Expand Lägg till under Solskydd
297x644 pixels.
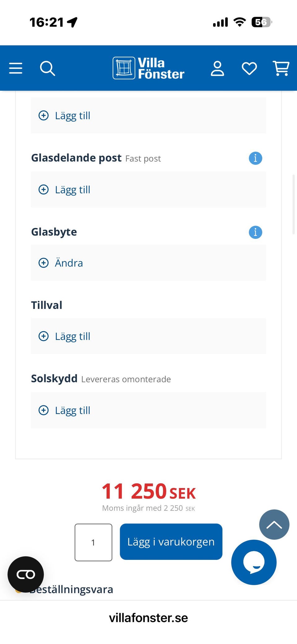[x=148, y=410]
